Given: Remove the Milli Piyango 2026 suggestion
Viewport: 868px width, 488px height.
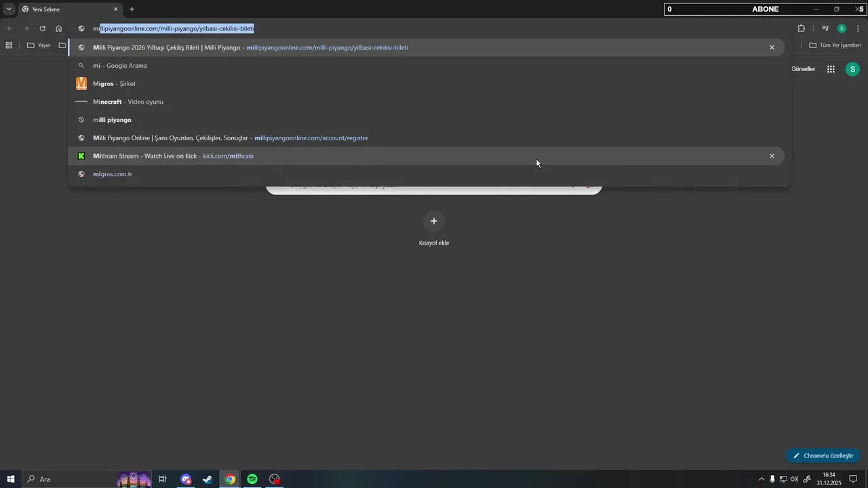Looking at the screenshot, I should (772, 47).
